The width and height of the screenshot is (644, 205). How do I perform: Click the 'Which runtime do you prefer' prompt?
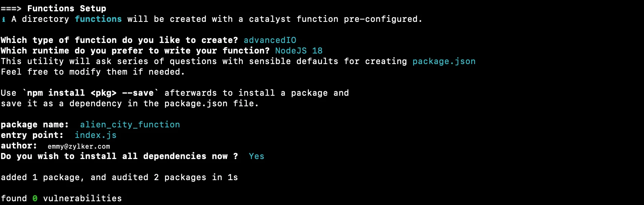[135, 50]
